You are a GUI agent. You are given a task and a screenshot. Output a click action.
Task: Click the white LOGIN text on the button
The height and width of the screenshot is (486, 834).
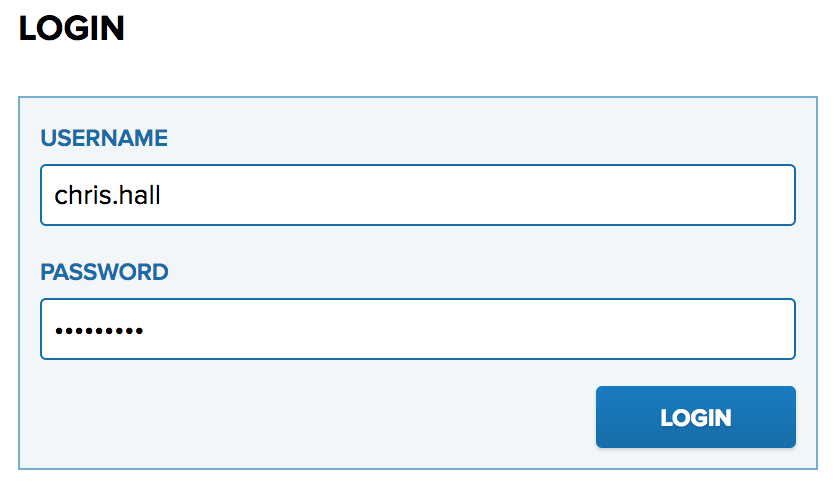click(696, 418)
